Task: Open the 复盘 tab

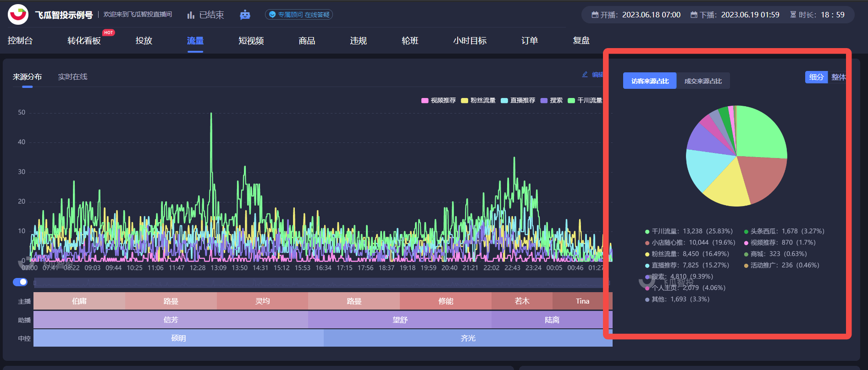Action: 581,41
